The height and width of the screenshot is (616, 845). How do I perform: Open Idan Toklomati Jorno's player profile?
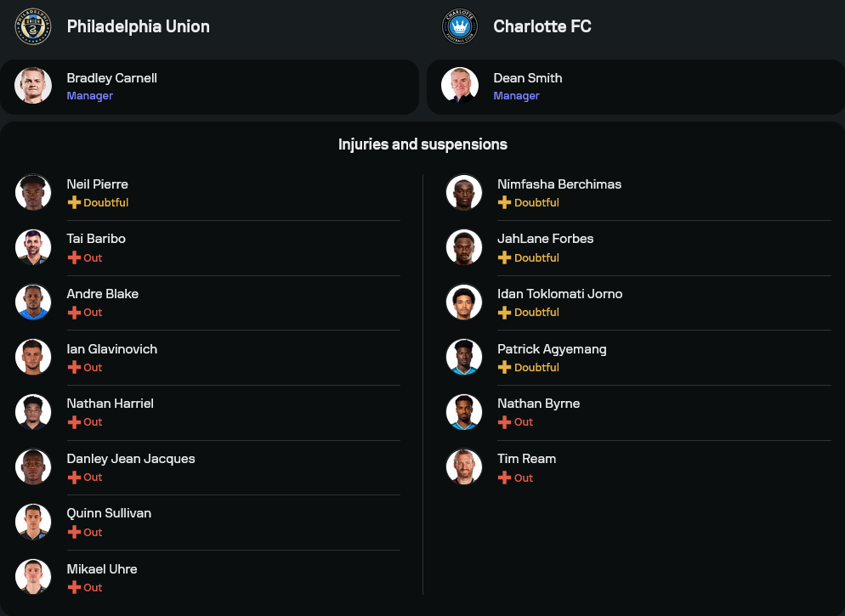pos(559,294)
